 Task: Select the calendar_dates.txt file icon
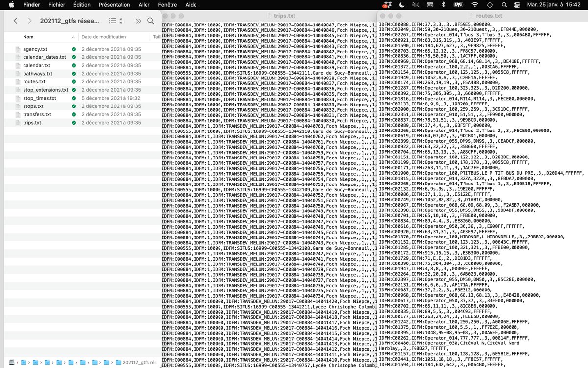(18, 57)
